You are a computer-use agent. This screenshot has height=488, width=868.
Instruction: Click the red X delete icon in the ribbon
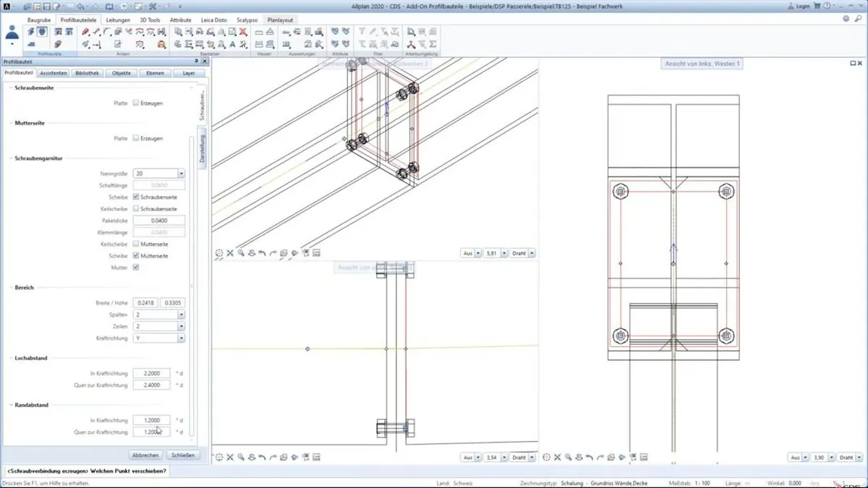coord(243,32)
